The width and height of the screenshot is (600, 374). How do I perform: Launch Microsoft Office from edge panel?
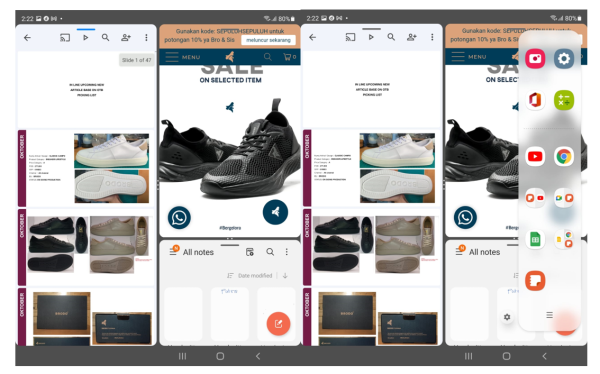pos(535,100)
